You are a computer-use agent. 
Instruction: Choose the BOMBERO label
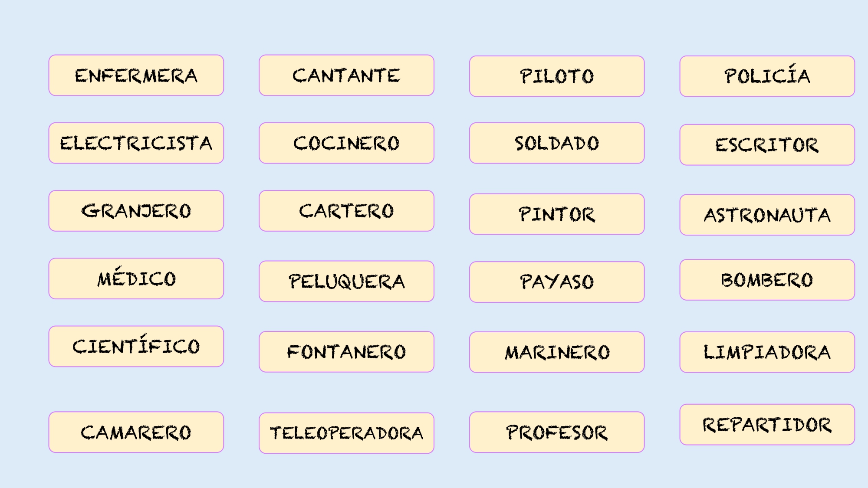click(767, 280)
